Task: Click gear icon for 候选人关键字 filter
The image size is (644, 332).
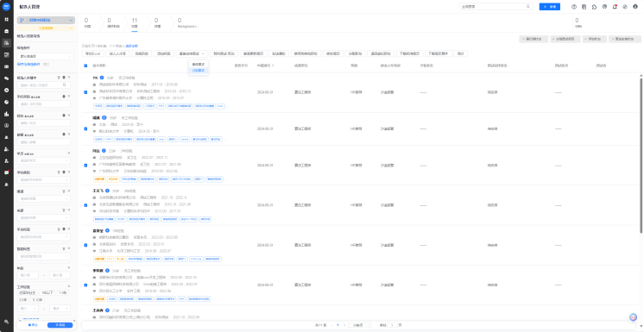Action: tap(64, 77)
